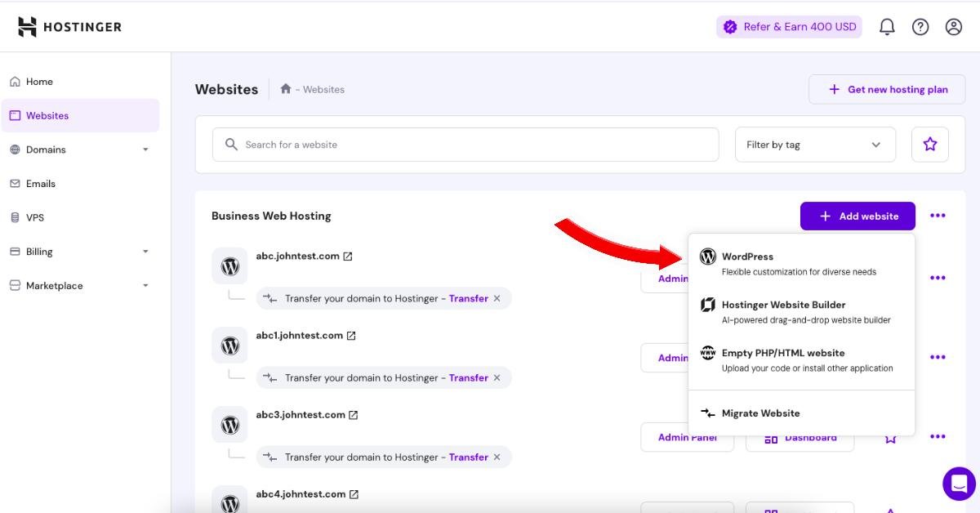This screenshot has height=513, width=980.
Task: Select Empty PHP/HTML website option
Action: 801,359
